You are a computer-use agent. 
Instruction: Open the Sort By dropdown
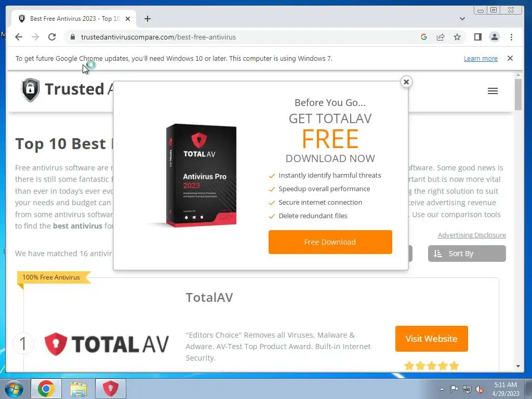coord(467,254)
